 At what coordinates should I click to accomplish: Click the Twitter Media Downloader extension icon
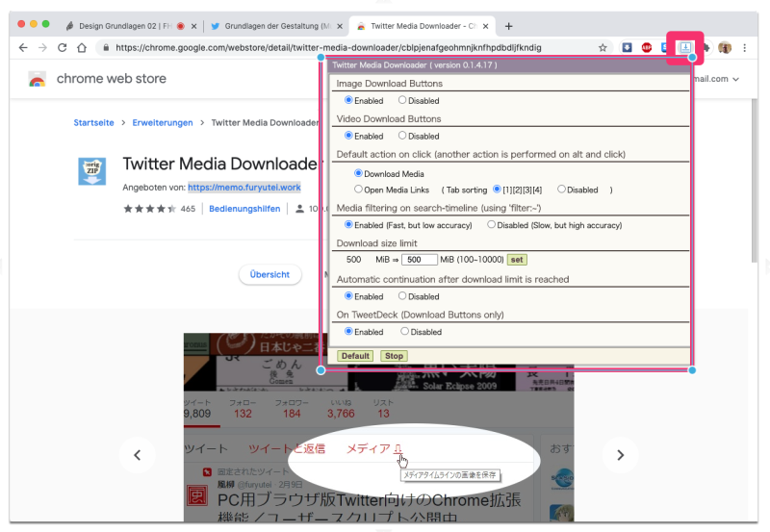pos(685,47)
